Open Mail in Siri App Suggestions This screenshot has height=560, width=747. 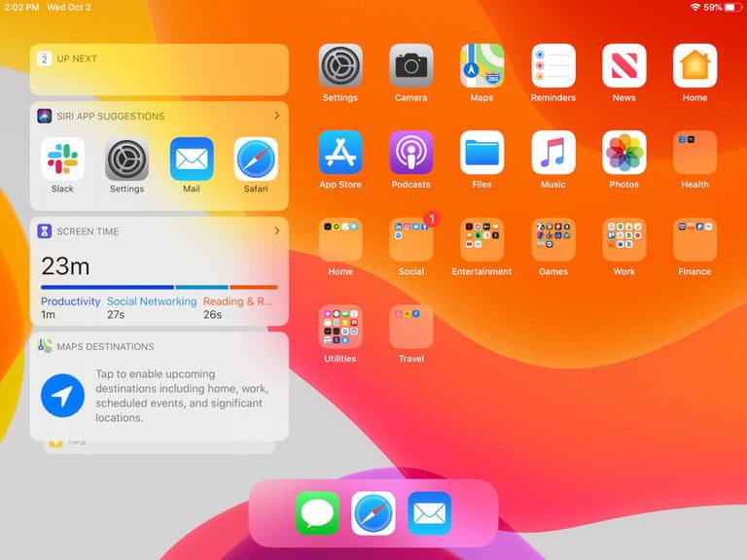click(192, 159)
